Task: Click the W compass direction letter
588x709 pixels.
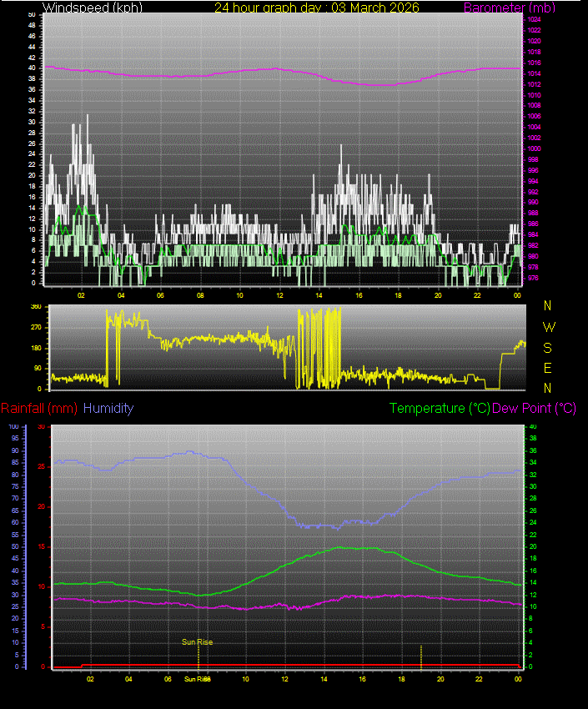Action: 549,326
